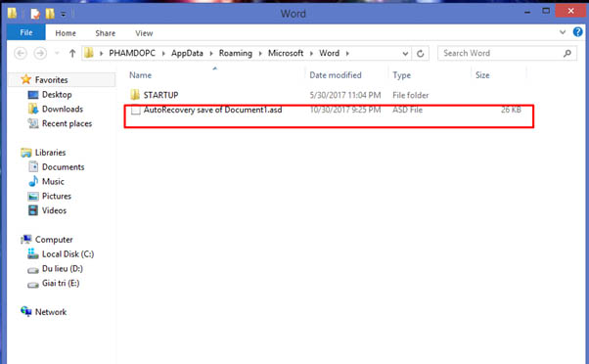Expand the ribbon with the chevron
This screenshot has width=589, height=364.
[563, 32]
